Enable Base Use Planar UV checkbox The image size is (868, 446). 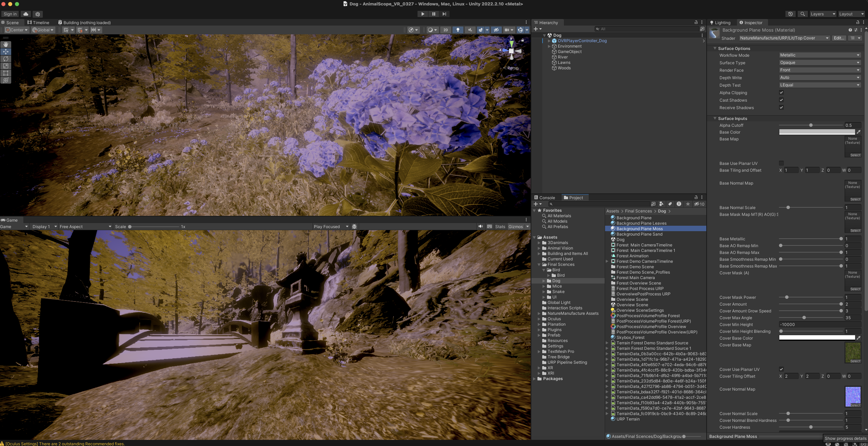pos(781,163)
